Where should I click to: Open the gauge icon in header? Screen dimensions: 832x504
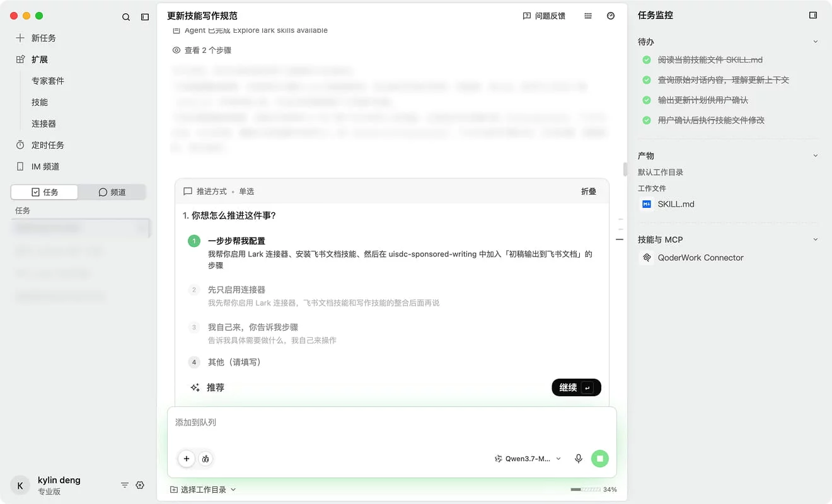[x=611, y=16]
